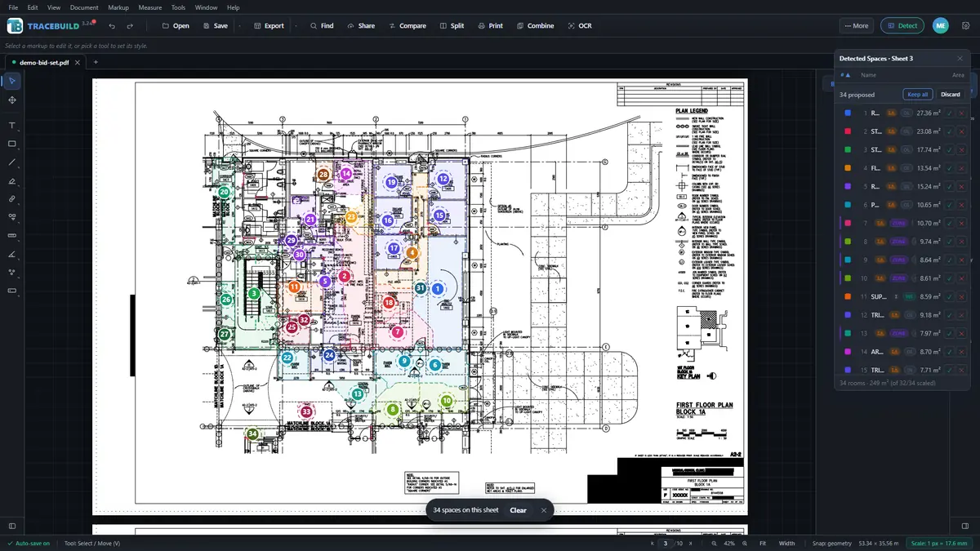Click Discard proposed spaces
The width and height of the screenshot is (980, 551).
(951, 95)
